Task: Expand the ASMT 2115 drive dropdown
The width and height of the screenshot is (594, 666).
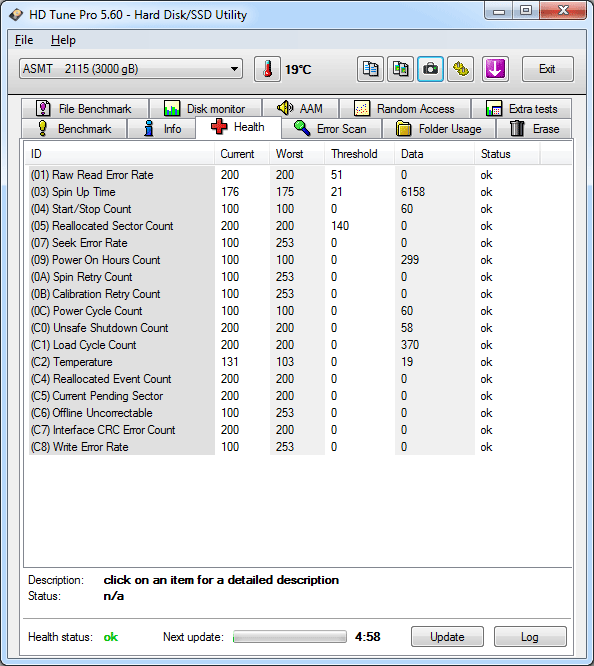Action: [131, 69]
